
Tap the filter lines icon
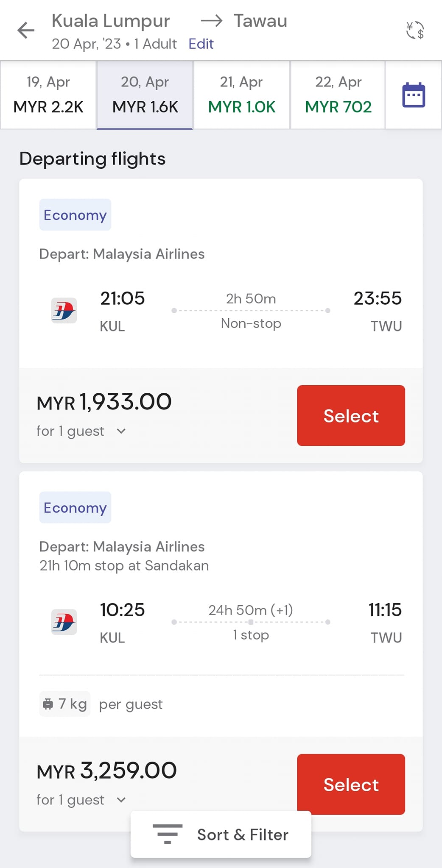(x=168, y=834)
